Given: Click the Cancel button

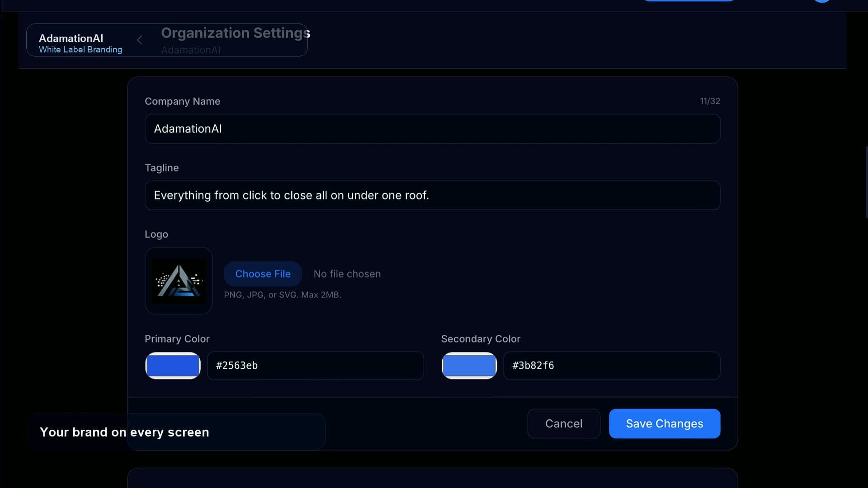Looking at the screenshot, I should tap(564, 424).
